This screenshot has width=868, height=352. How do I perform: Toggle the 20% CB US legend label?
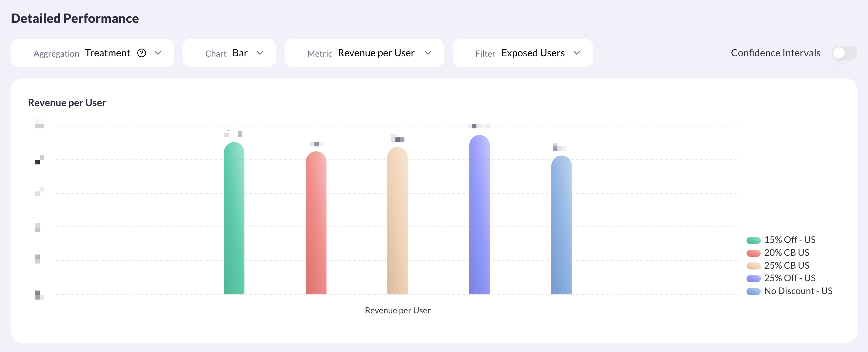pyautogui.click(x=786, y=253)
